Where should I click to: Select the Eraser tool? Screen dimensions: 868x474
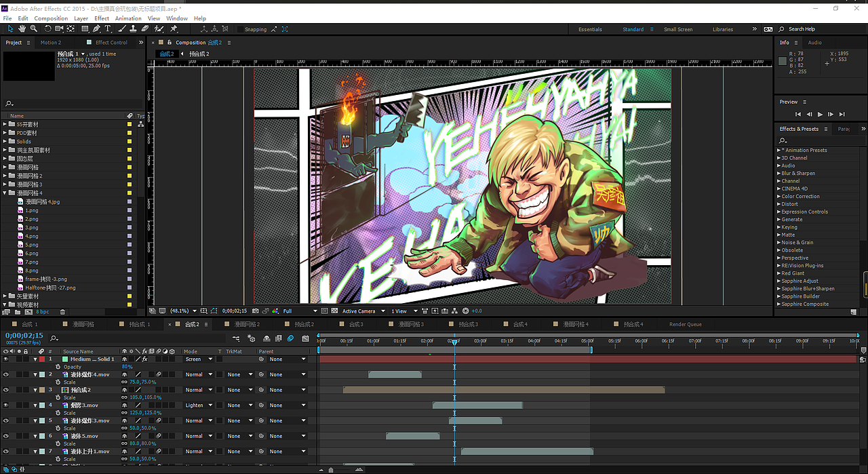(x=145, y=29)
